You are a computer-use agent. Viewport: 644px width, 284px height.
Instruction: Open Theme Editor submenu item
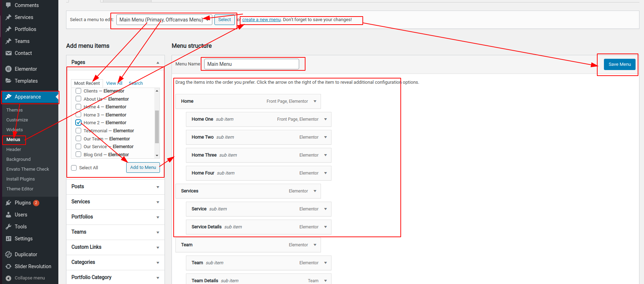(x=20, y=189)
